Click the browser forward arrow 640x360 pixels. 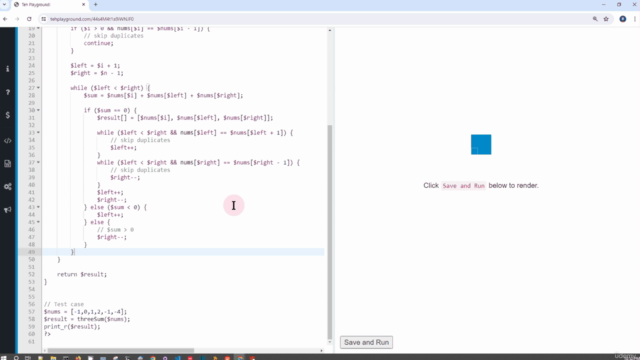click(17, 19)
